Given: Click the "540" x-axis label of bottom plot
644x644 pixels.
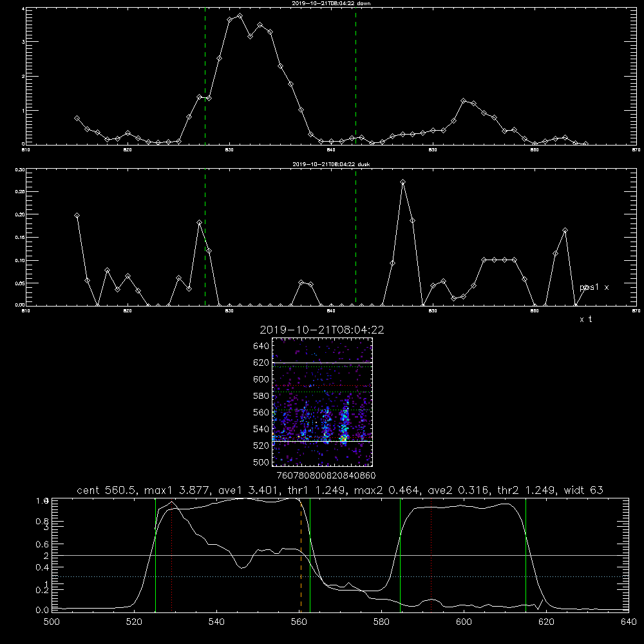Looking at the screenshot, I should (216, 622).
